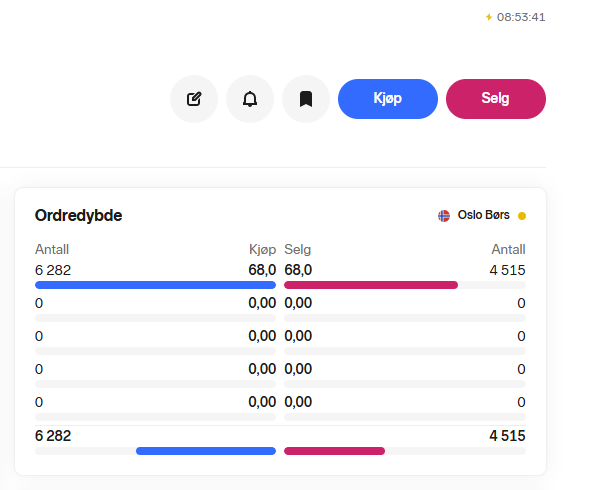
Task: Click the edit note pencil icon
Action: point(194,99)
